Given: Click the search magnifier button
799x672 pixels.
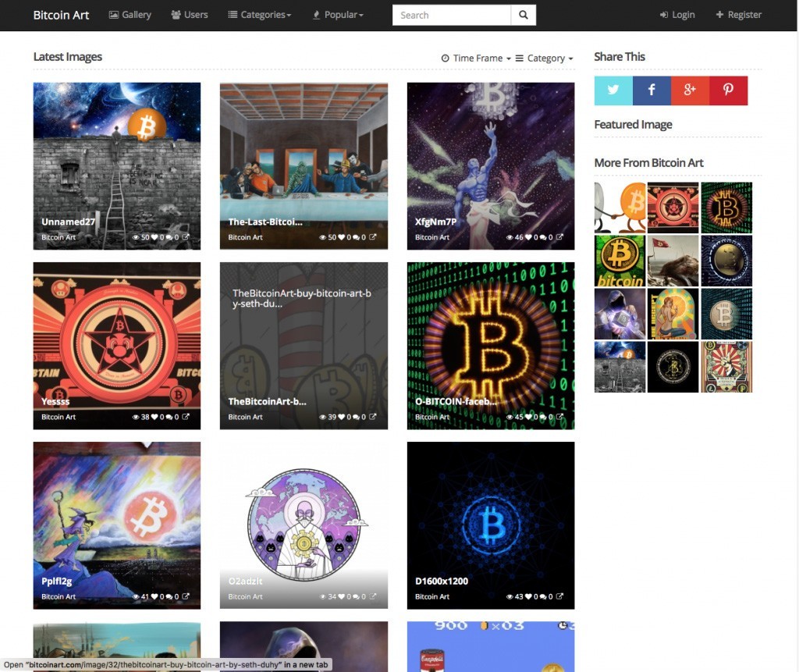Looking at the screenshot, I should pos(524,16).
